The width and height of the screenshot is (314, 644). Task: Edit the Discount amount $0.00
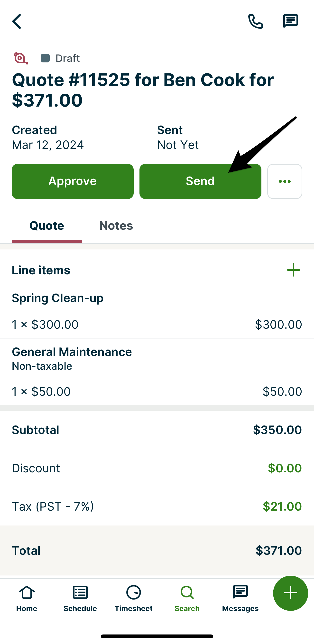pos(285,468)
